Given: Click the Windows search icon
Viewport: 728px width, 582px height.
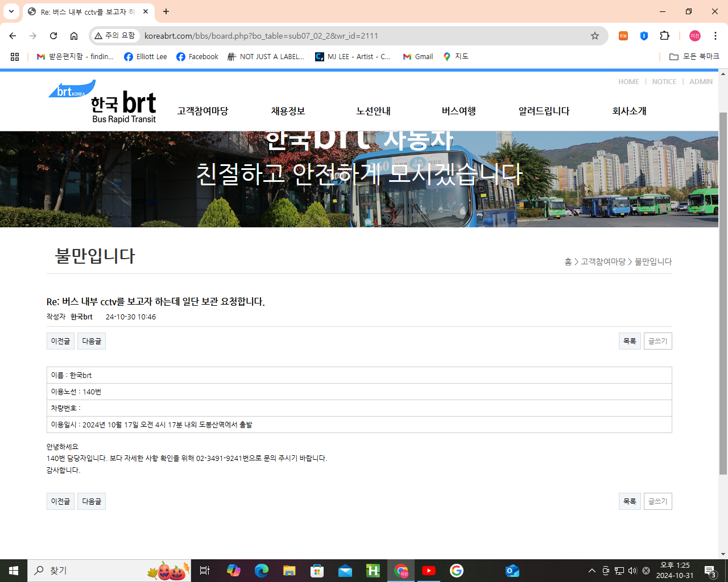Looking at the screenshot, I should (x=39, y=570).
